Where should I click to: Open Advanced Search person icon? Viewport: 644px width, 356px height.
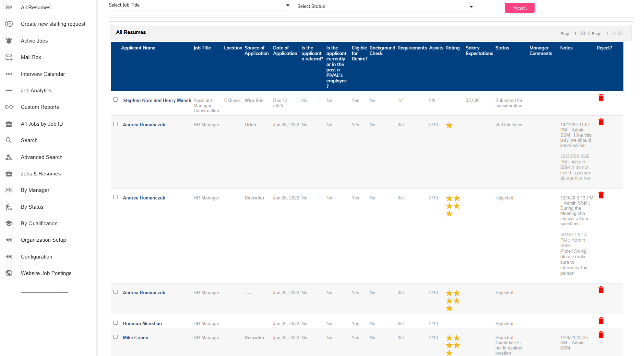(x=9, y=157)
